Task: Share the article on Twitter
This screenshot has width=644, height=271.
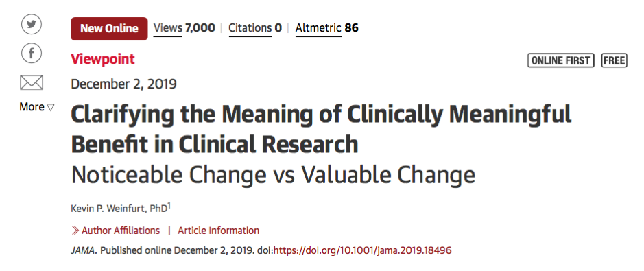Action: click(x=32, y=25)
